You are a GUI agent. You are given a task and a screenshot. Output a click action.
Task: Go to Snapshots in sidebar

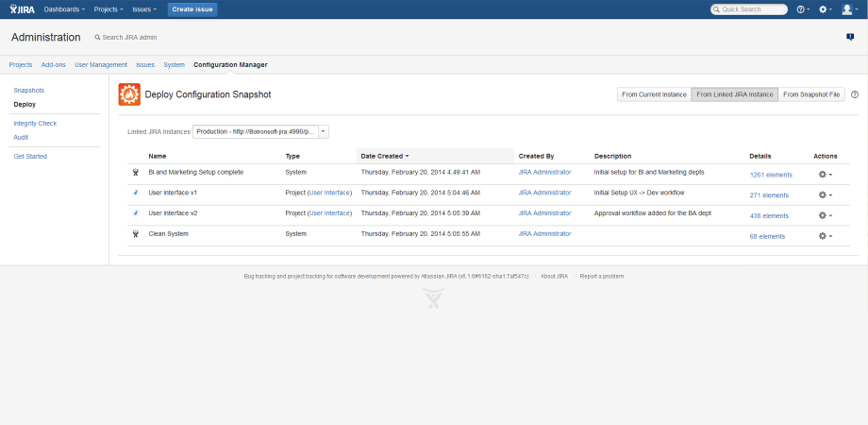coord(29,91)
